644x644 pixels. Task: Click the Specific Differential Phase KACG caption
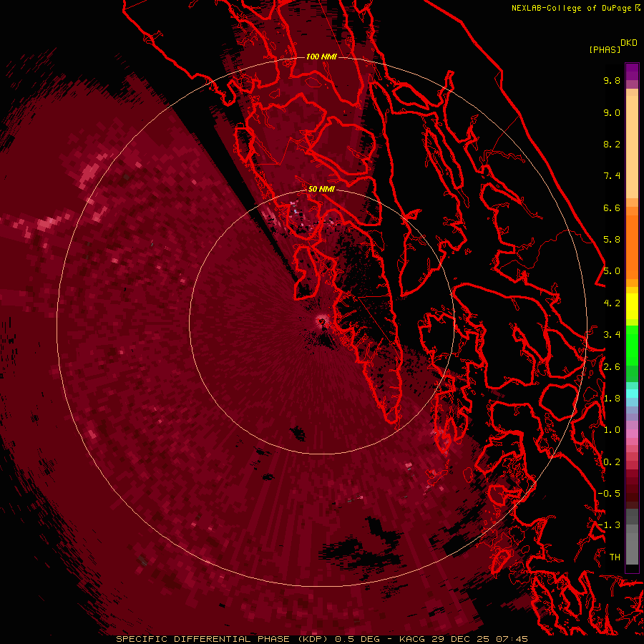tap(321, 639)
